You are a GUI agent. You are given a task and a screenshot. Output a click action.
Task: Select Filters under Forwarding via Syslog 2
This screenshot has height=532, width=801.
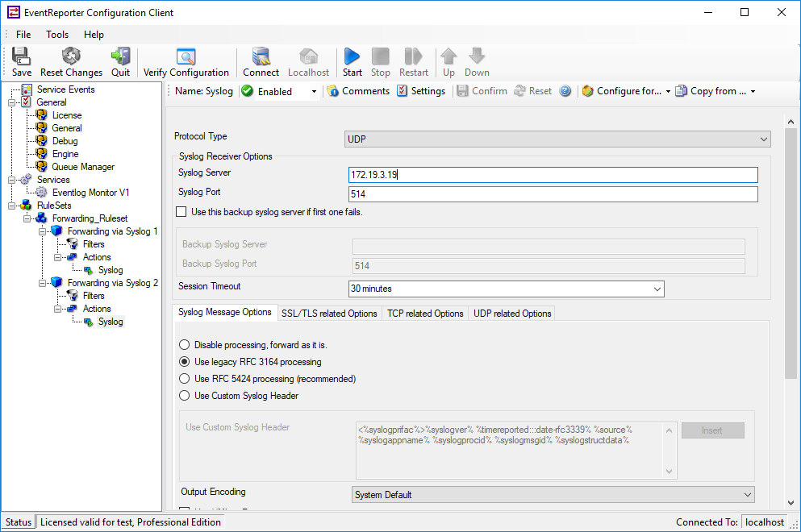tap(94, 296)
